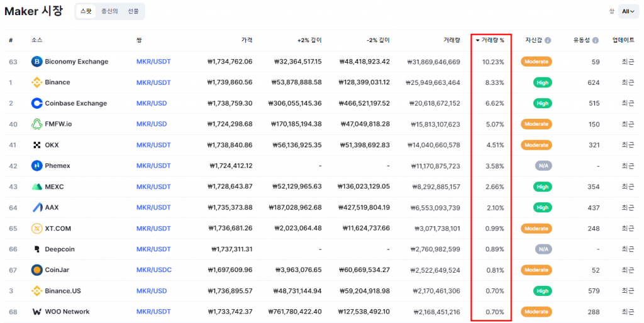
Task: Click the Coinbase Exchange logo icon
Action: pyautogui.click(x=37, y=104)
